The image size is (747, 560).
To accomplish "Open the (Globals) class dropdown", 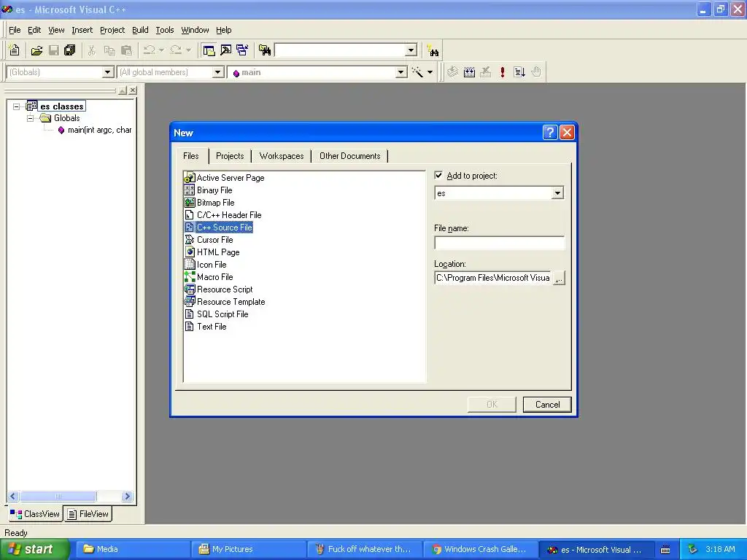I will pos(108,72).
